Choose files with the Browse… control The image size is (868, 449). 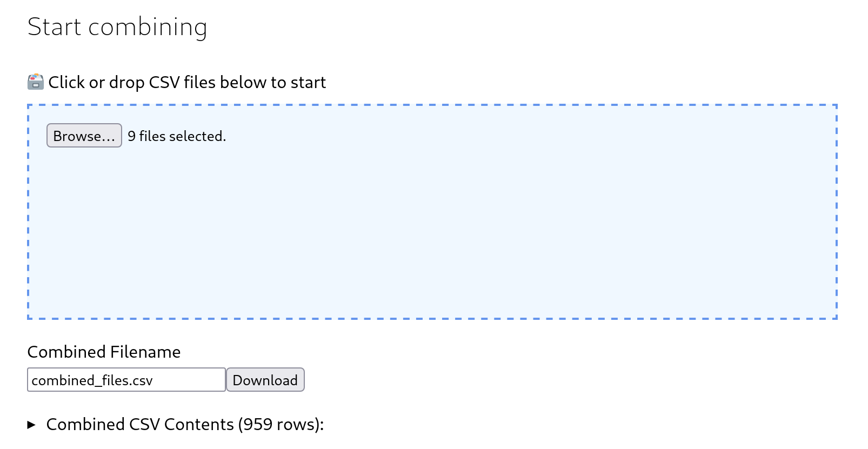84,136
